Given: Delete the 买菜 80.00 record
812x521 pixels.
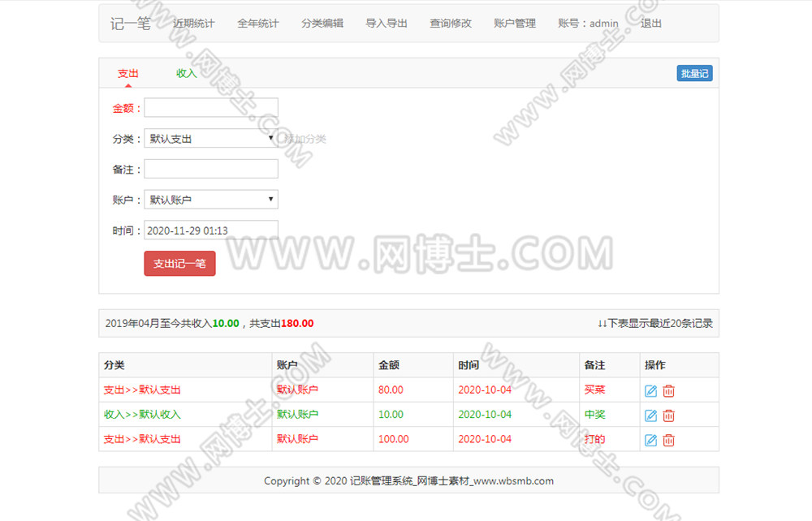Looking at the screenshot, I should click(x=668, y=390).
